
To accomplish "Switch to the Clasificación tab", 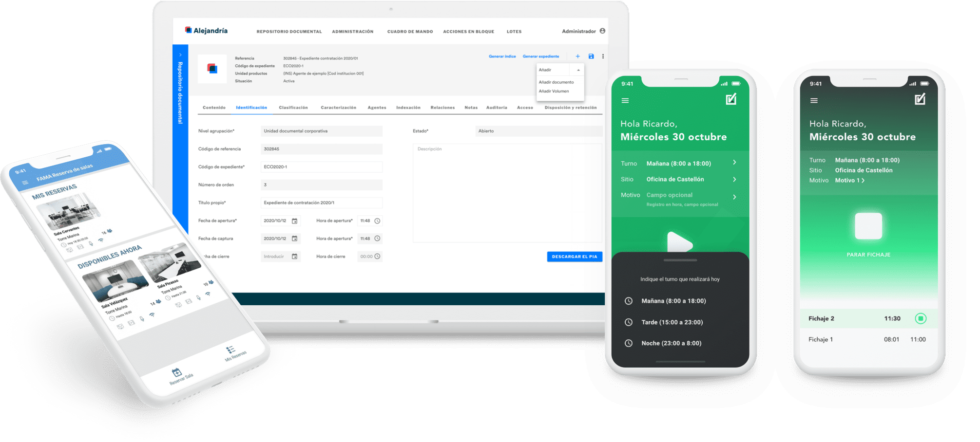I will 293,108.
